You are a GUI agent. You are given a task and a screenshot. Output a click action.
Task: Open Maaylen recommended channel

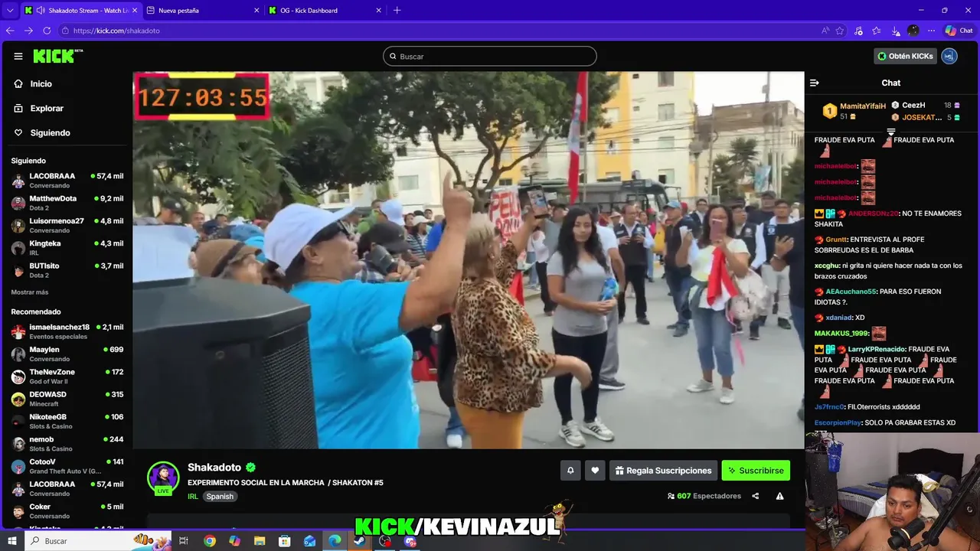tap(67, 354)
